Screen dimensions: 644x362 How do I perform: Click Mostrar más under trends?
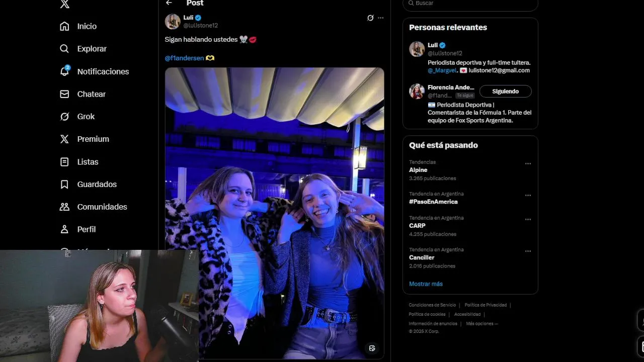click(426, 284)
